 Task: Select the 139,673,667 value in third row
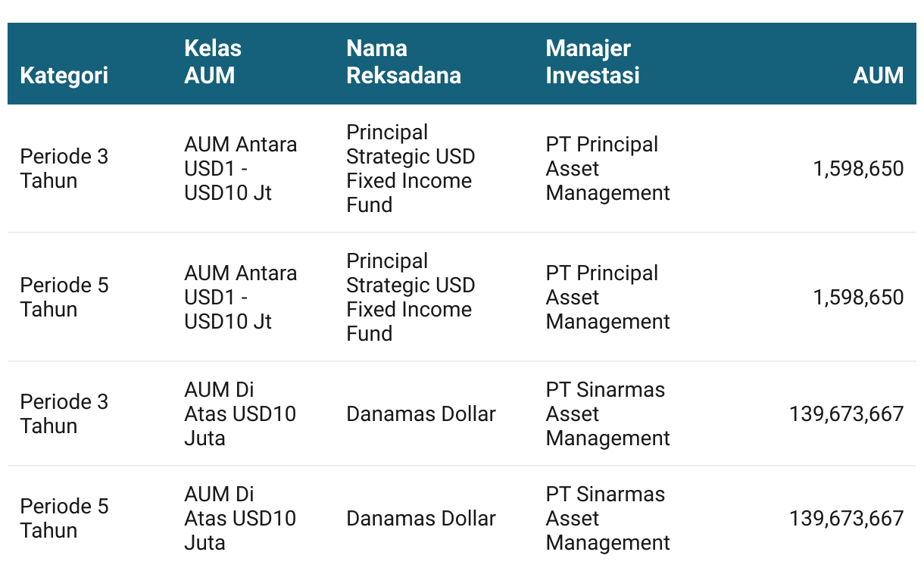point(847,413)
